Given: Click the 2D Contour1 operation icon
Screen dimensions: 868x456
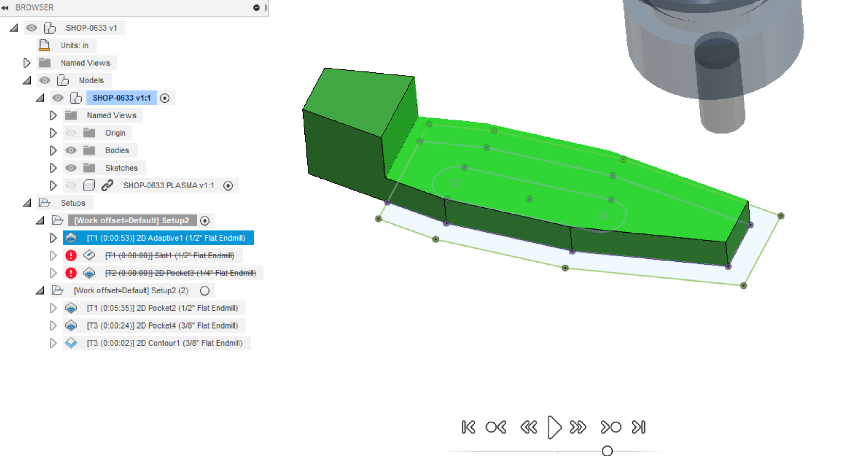Looking at the screenshot, I should click(x=71, y=343).
